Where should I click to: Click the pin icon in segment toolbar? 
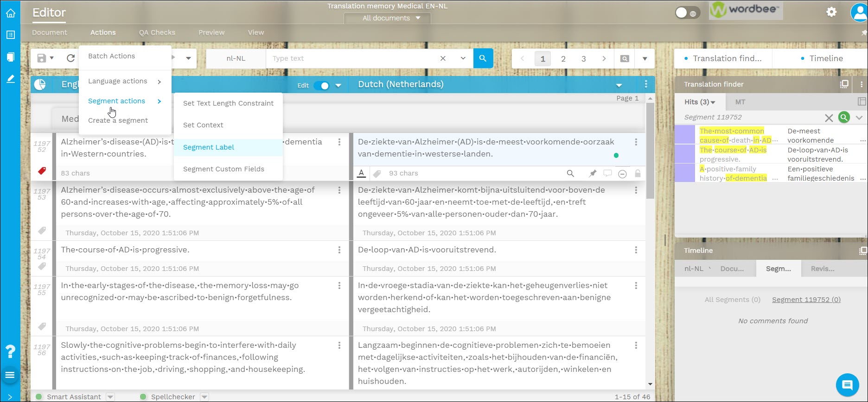click(592, 173)
